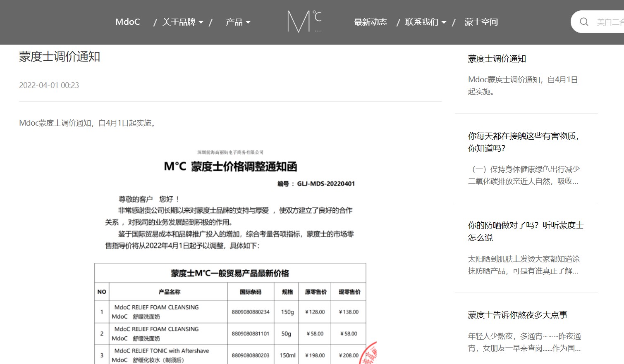The width and height of the screenshot is (624, 364).
Task: Click the document number GLJ-MDS-20220401
Action: coord(326,184)
